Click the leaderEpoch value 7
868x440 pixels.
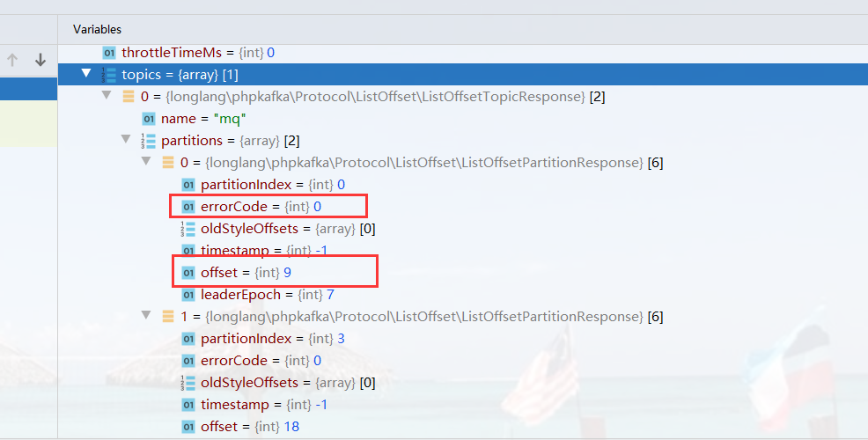330,295
